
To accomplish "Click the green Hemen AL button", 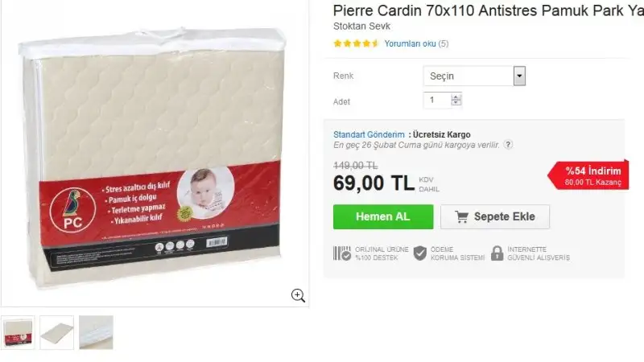I will [383, 216].
